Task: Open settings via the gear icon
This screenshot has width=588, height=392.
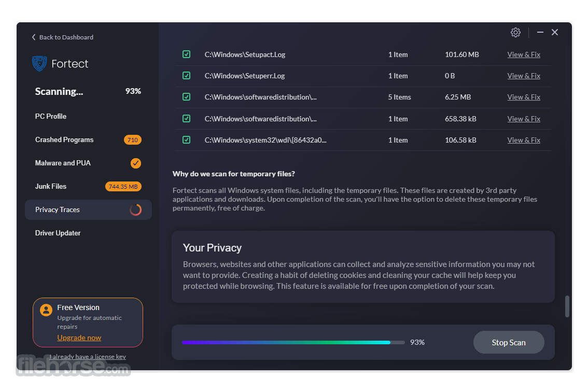Action: pyautogui.click(x=515, y=33)
